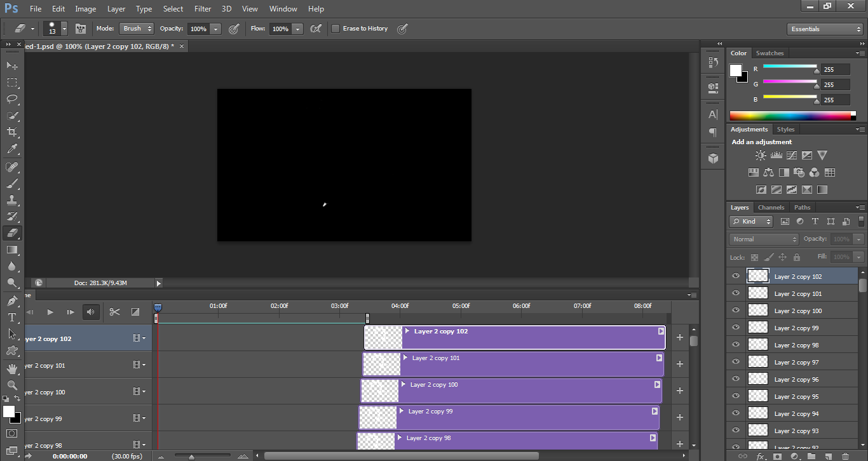Select the Clone Stamp tool
The width and height of the screenshot is (868, 461).
pos(12,200)
